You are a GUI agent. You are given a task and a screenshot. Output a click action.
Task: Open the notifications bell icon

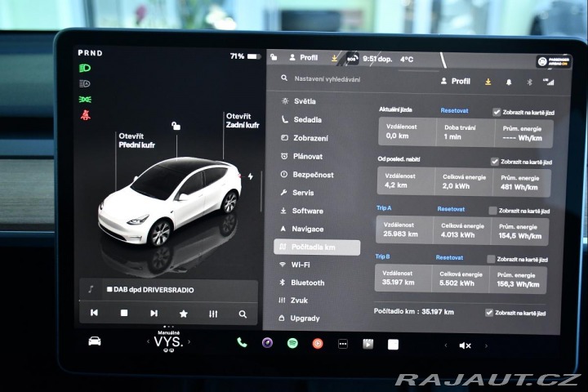pyautogui.click(x=509, y=82)
